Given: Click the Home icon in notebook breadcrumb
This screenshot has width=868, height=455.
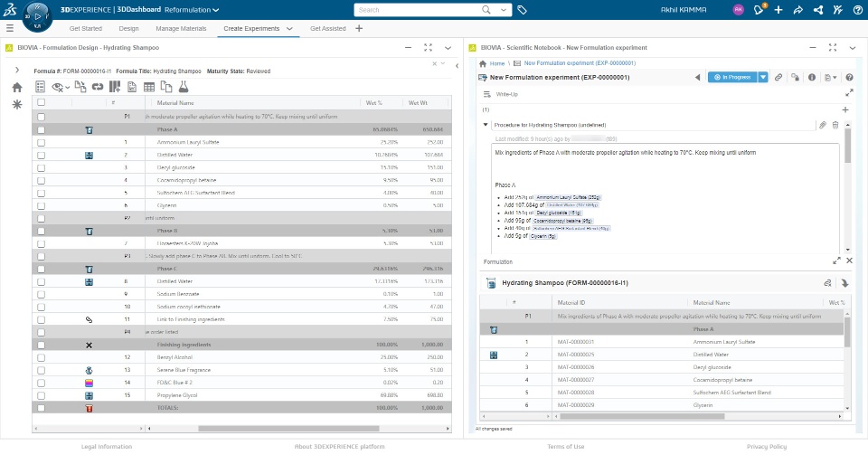Looking at the screenshot, I should point(483,63).
